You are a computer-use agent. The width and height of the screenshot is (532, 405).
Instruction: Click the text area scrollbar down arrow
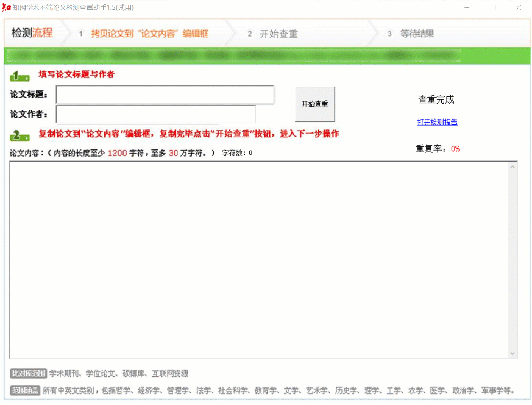(x=513, y=353)
